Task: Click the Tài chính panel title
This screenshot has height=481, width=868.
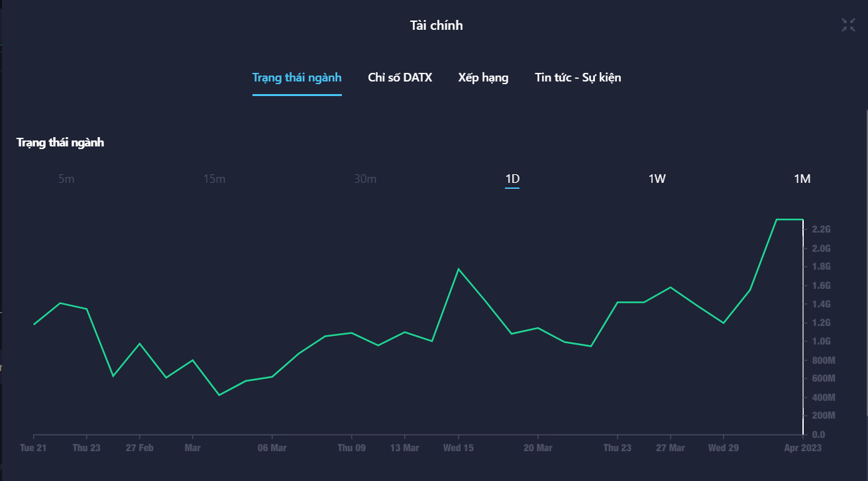Action: (436, 26)
